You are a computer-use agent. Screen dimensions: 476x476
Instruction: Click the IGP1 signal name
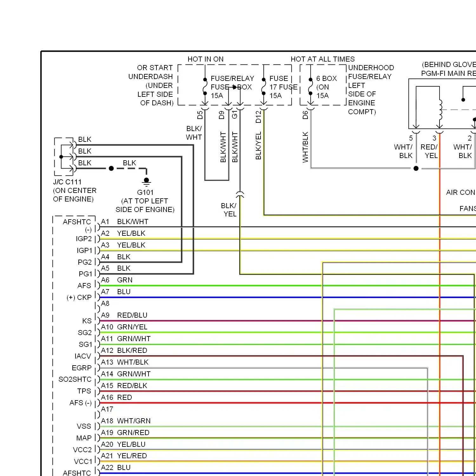click(x=84, y=250)
